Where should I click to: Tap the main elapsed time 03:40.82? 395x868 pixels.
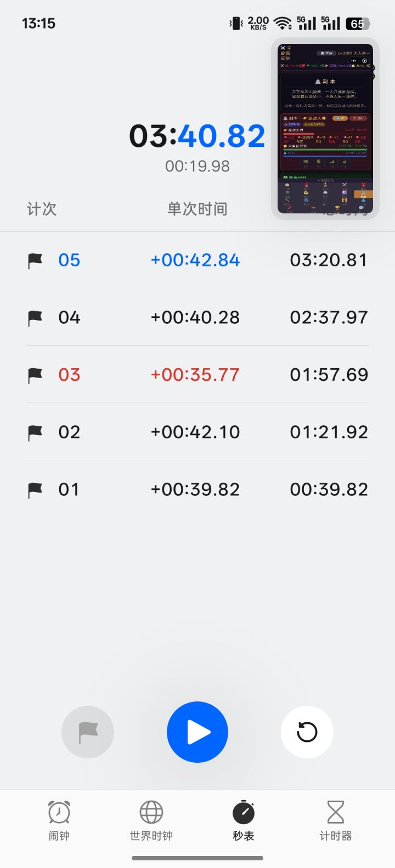point(198,136)
